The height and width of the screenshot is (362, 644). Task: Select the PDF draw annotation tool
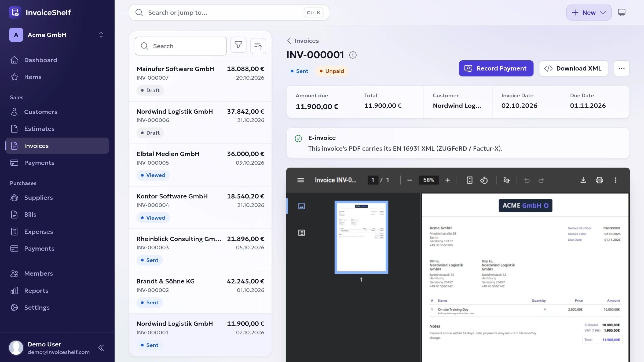506,180
